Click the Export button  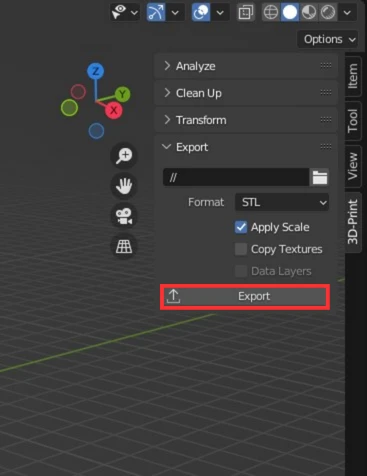[245, 297]
